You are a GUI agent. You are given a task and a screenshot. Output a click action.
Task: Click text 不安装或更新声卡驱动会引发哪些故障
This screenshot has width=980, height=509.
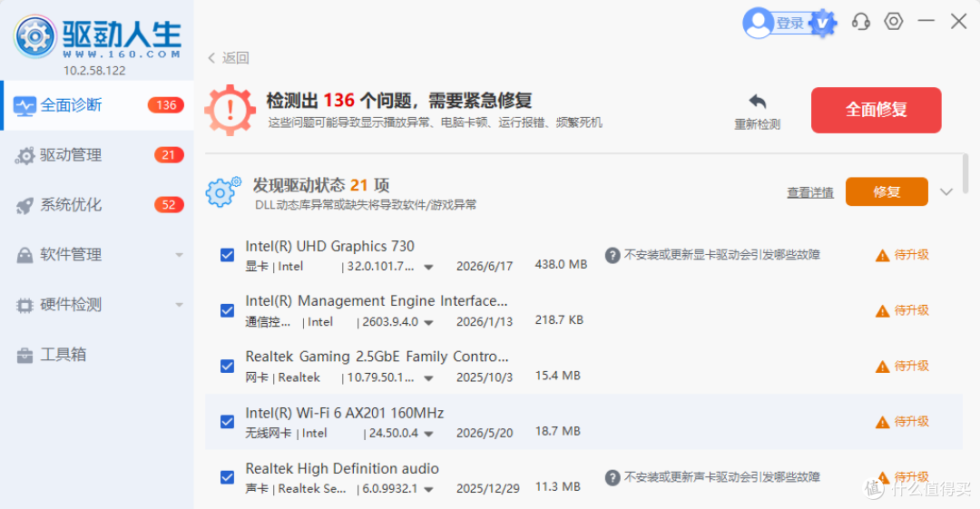click(722, 478)
